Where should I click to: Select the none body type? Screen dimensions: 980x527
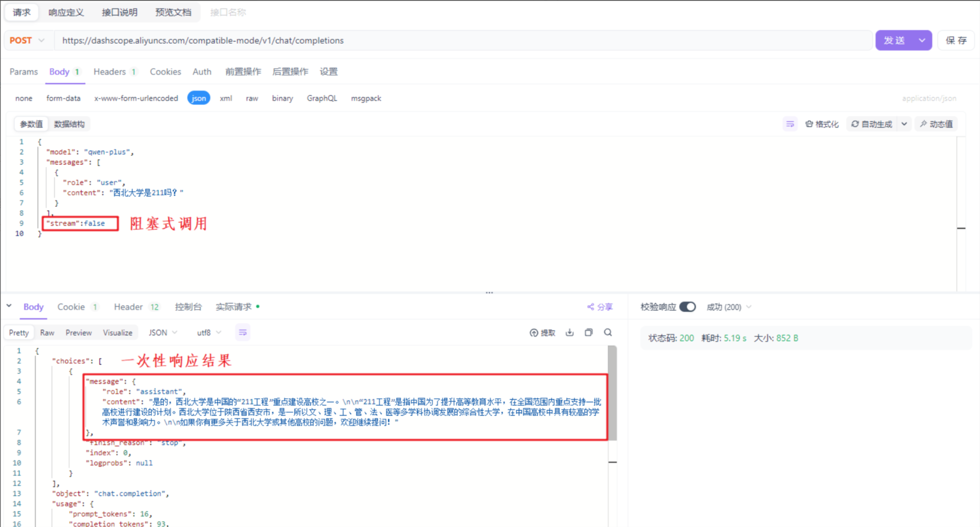click(x=24, y=98)
